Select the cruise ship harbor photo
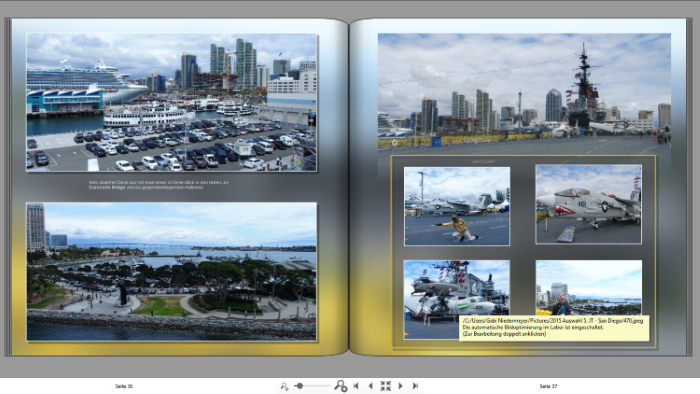700x394 pixels. tap(172, 102)
